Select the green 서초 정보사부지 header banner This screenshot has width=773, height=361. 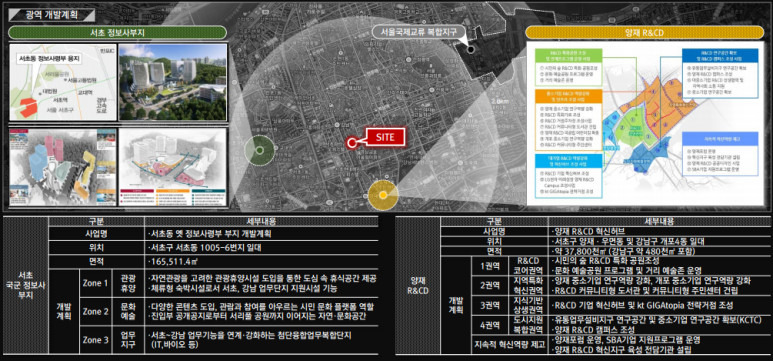coord(117,33)
